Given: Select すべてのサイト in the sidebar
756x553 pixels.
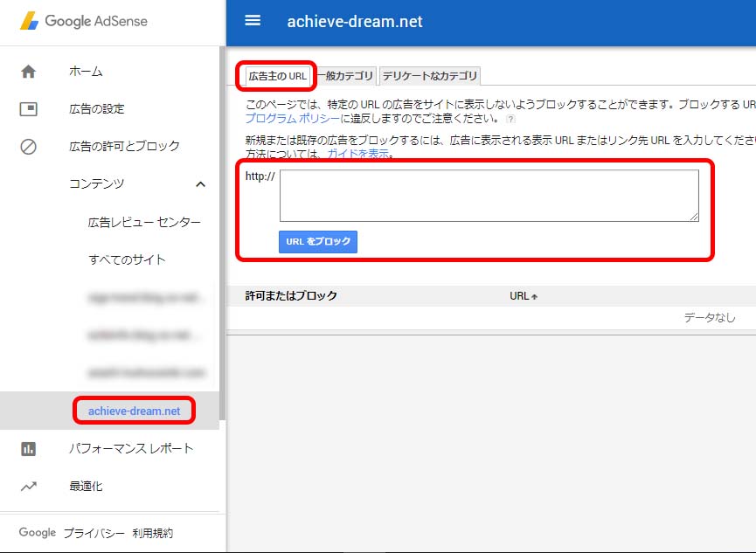Looking at the screenshot, I should pos(127,259).
